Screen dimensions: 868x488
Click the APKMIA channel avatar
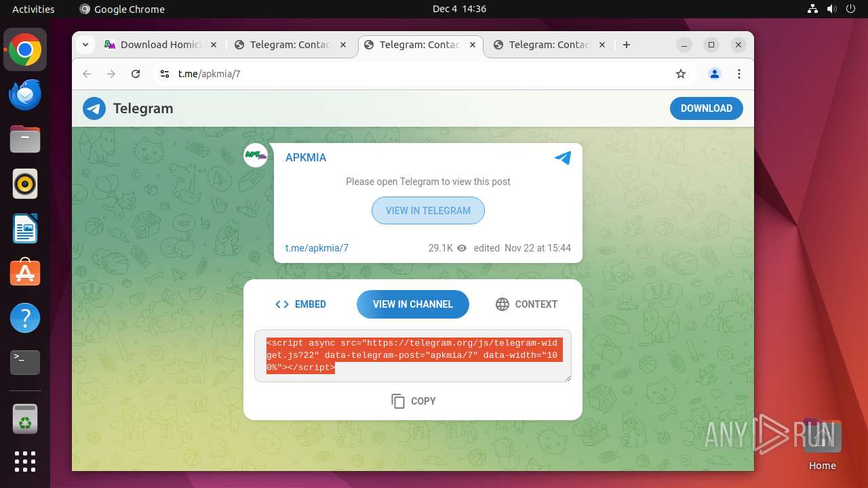pyautogui.click(x=256, y=155)
